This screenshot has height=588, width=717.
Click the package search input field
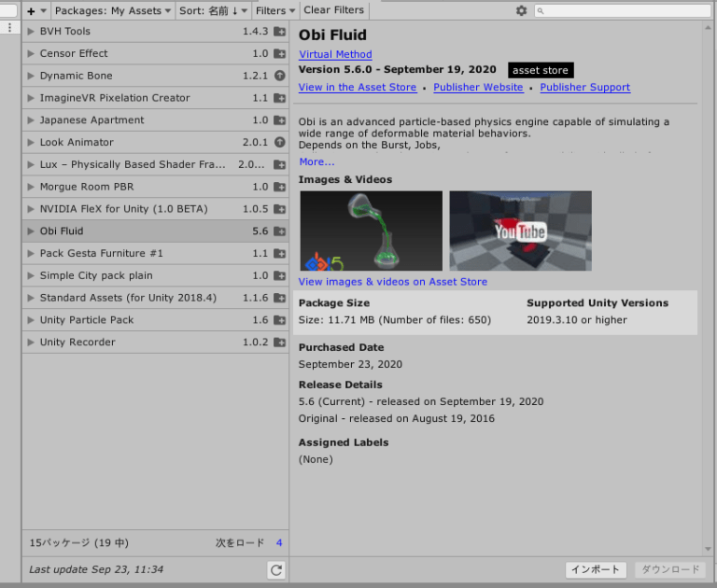pos(623,10)
